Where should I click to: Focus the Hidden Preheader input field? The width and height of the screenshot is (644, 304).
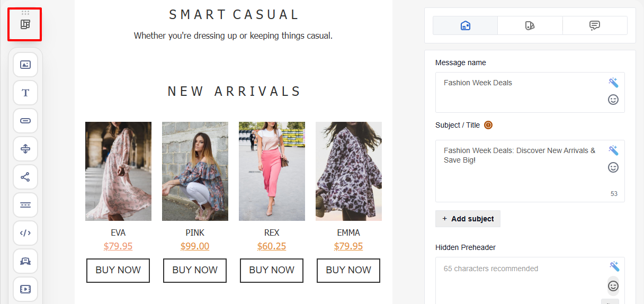coord(530,281)
